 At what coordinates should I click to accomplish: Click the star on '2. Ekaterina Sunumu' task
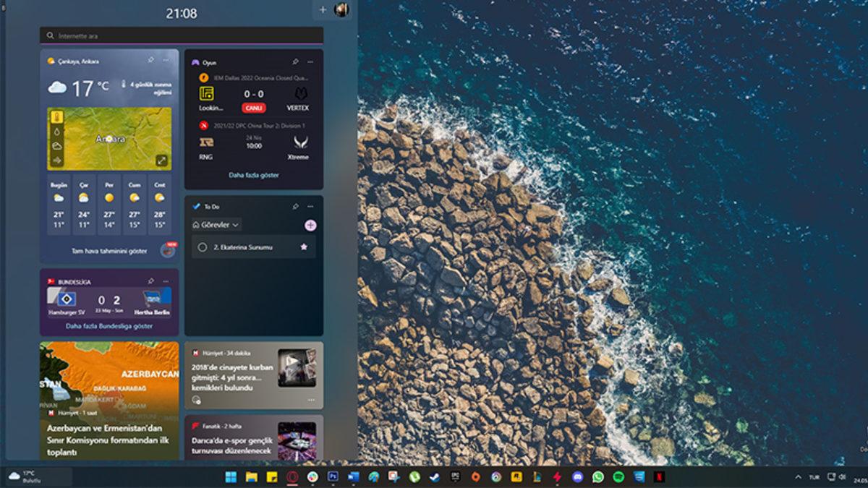click(304, 247)
